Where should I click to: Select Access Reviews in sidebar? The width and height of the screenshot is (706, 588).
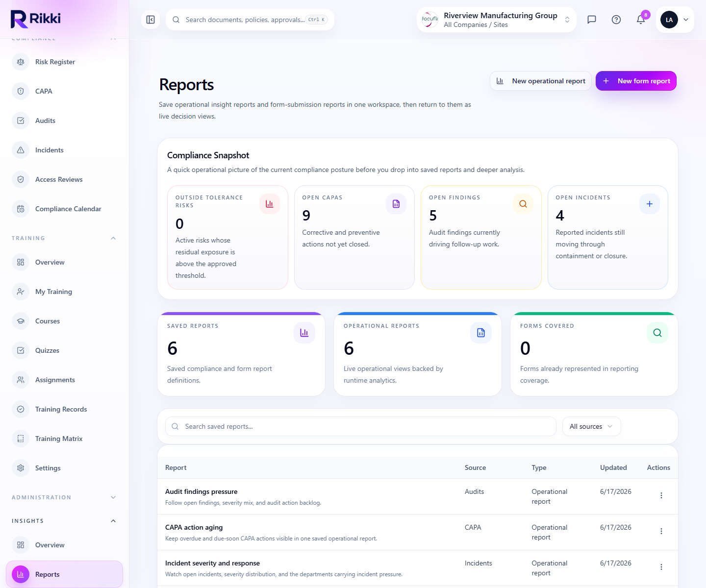click(x=64, y=179)
